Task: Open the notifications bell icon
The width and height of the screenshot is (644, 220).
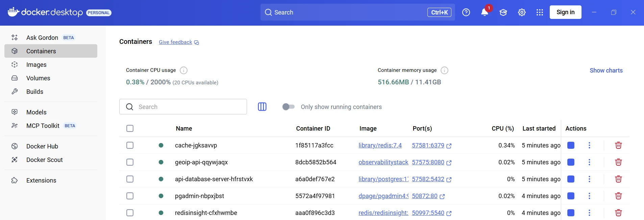Action: click(485, 12)
